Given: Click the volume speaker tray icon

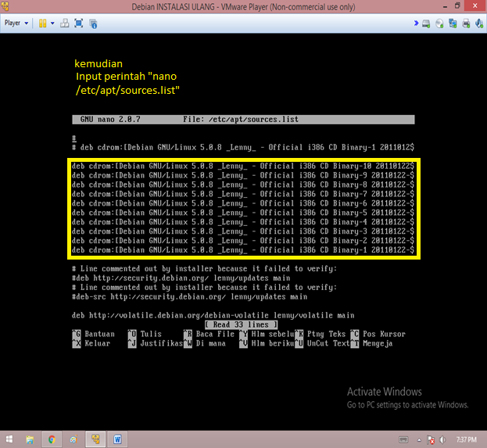Looking at the screenshot, I should (x=442, y=440).
